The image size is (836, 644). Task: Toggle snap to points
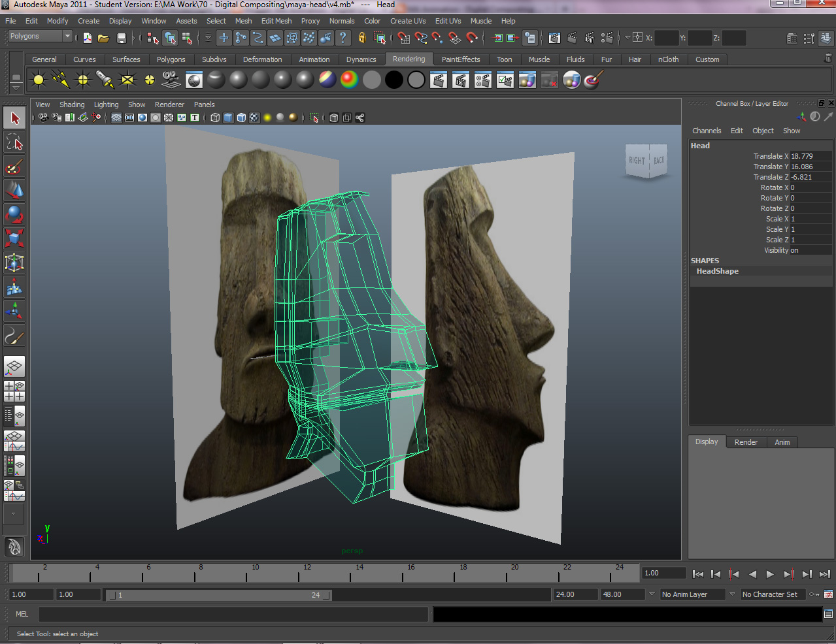[436, 38]
